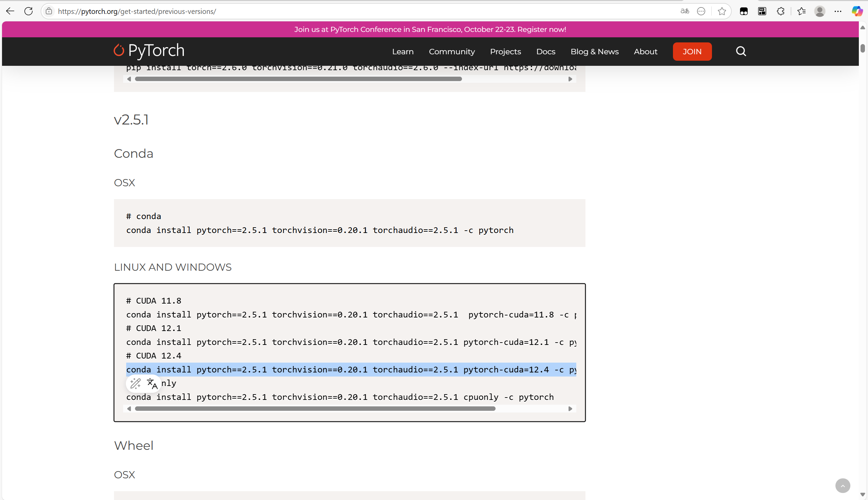This screenshot has height=500, width=868.
Task: Open Settings and more ellipsis menu
Action: (838, 11)
